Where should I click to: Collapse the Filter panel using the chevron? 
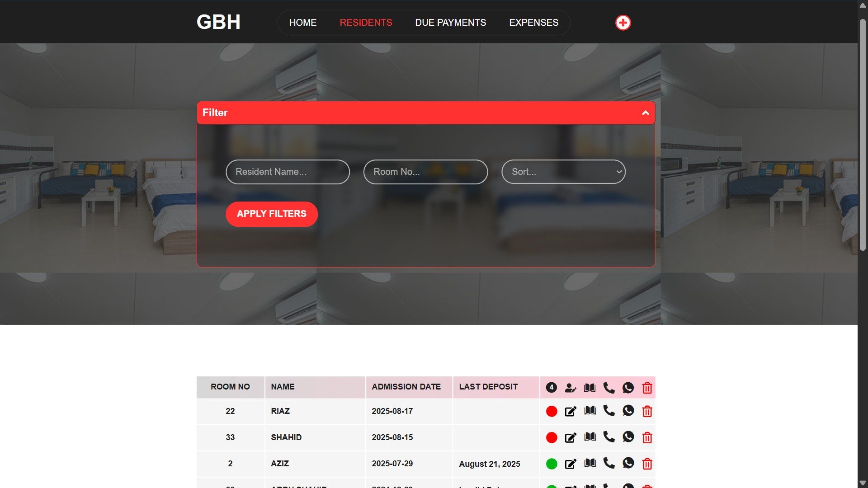646,113
